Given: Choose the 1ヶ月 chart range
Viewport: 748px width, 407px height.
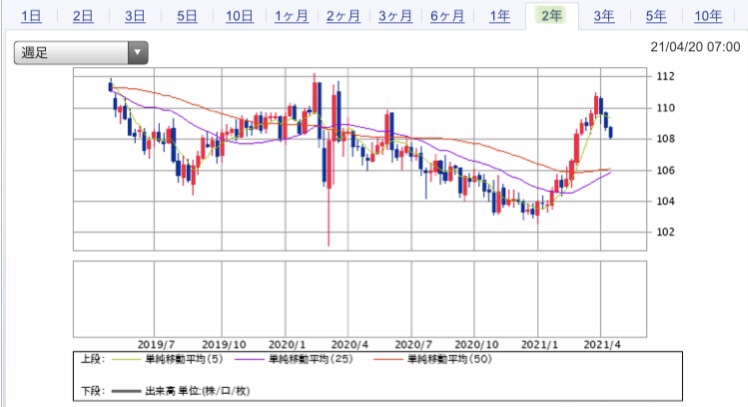Looking at the screenshot, I should 291,16.
